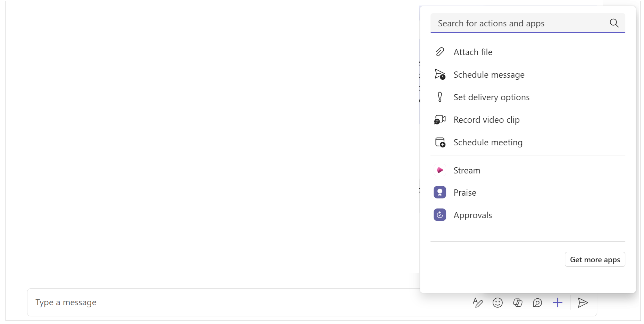Open Schedule meeting from the actions list
Screen dimensions: 644x324
pos(488,142)
